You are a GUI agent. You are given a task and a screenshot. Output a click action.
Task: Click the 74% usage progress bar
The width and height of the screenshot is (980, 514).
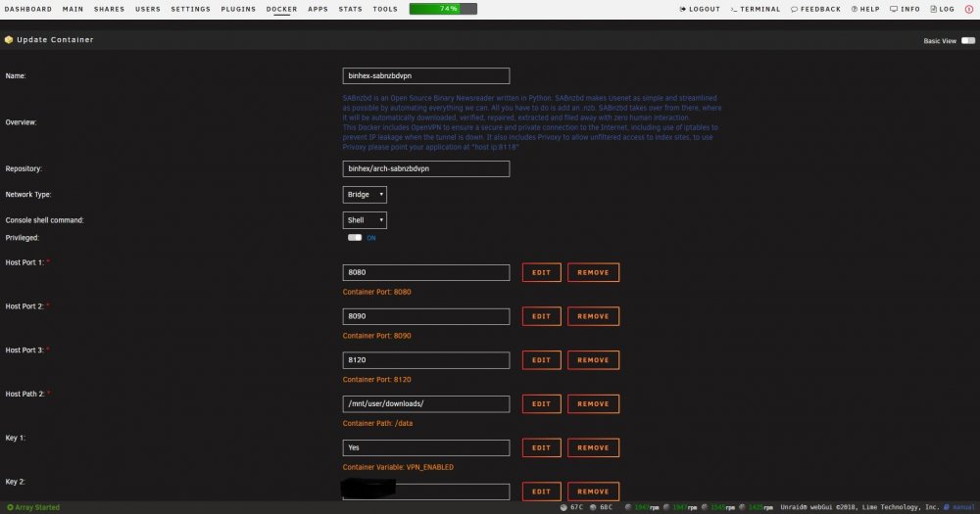tap(443, 9)
